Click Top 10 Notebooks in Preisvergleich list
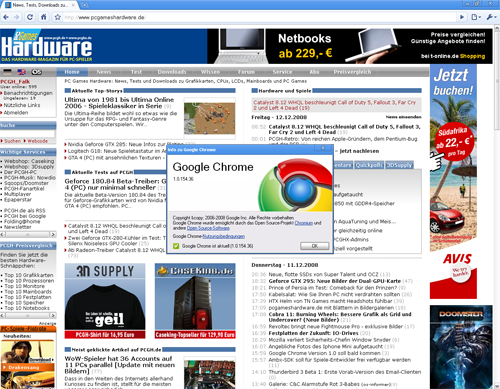 pyautogui.click(x=27, y=308)
